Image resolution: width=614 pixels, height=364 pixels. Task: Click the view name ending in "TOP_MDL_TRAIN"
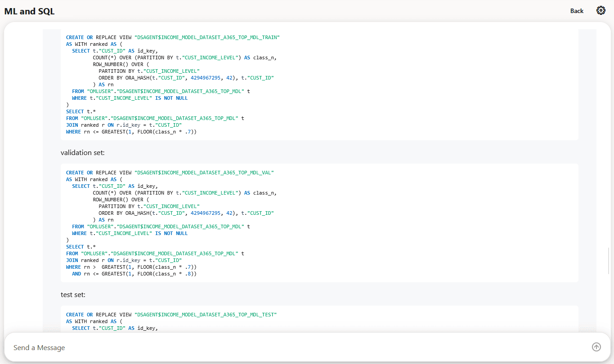click(x=207, y=37)
